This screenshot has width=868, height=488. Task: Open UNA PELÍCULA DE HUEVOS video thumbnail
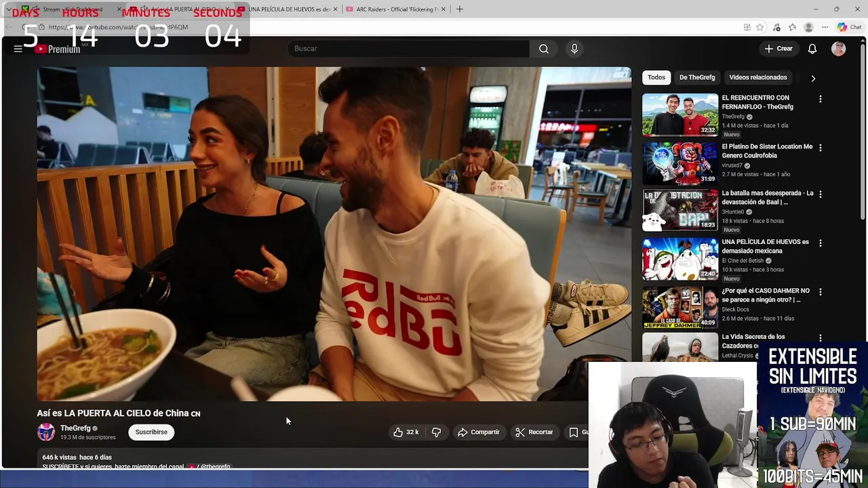click(x=680, y=260)
